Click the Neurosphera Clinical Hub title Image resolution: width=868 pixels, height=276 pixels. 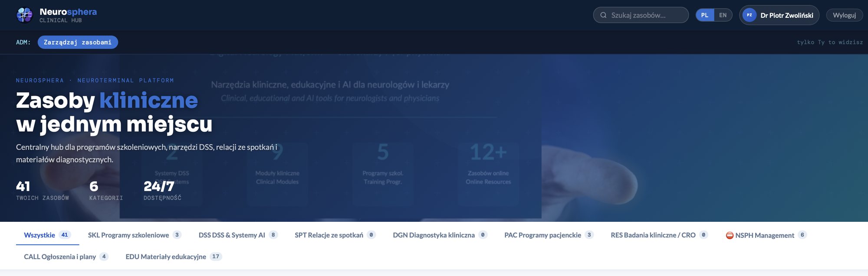tap(68, 15)
